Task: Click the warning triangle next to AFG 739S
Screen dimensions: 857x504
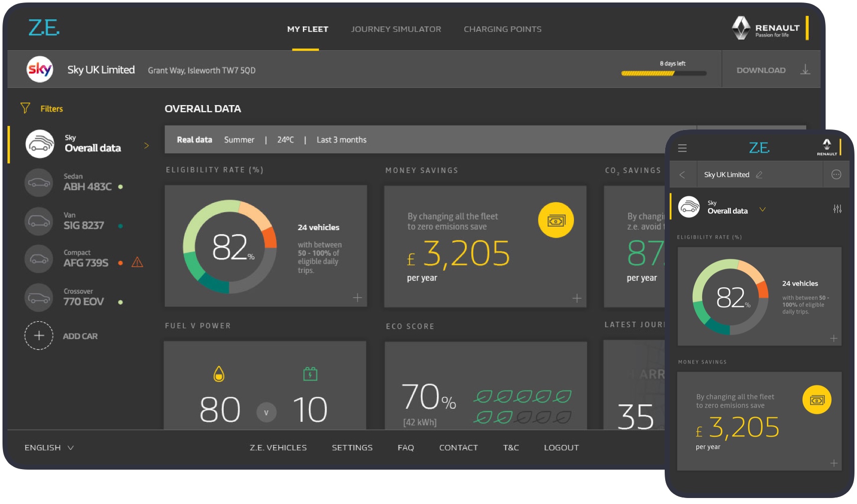Action: pyautogui.click(x=137, y=262)
